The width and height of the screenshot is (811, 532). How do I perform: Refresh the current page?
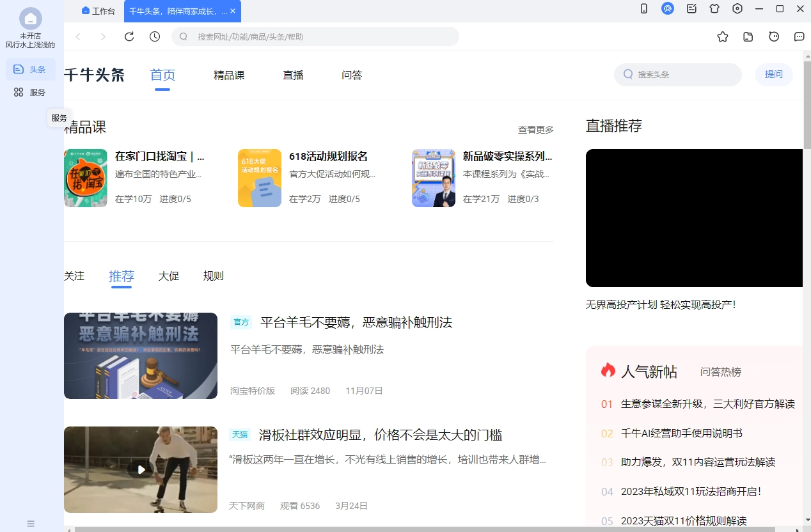[x=129, y=36]
